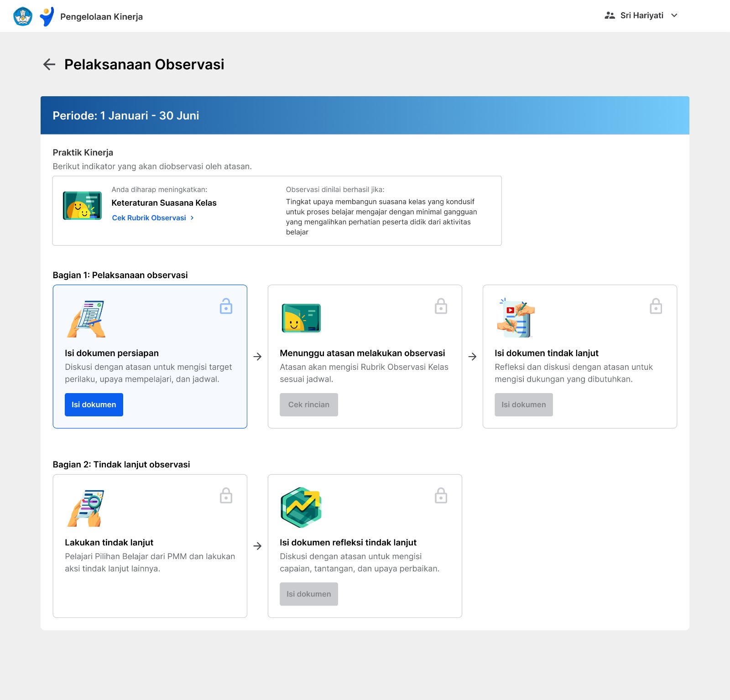Click the padlock on Isi dokumen tindak lanjut card

[x=656, y=306]
